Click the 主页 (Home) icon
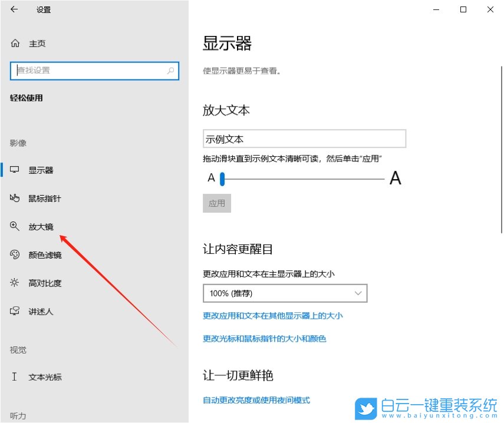This screenshot has width=504, height=423. tap(14, 42)
